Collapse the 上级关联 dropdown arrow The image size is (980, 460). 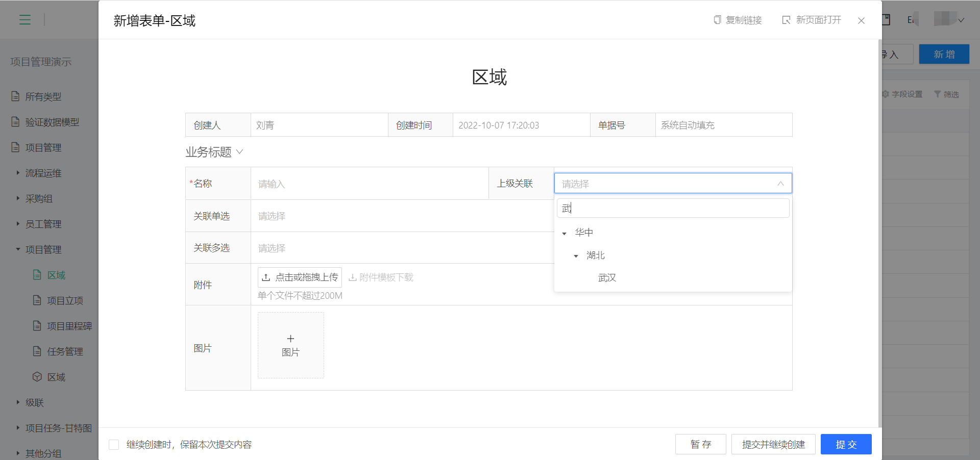click(780, 184)
